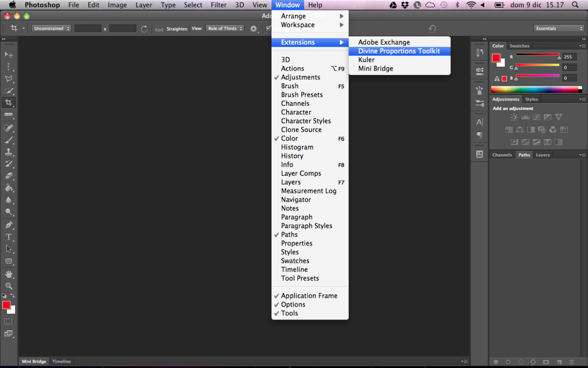Click the Straighten button
Viewport: 588px width, 368px height.
pyautogui.click(x=171, y=28)
